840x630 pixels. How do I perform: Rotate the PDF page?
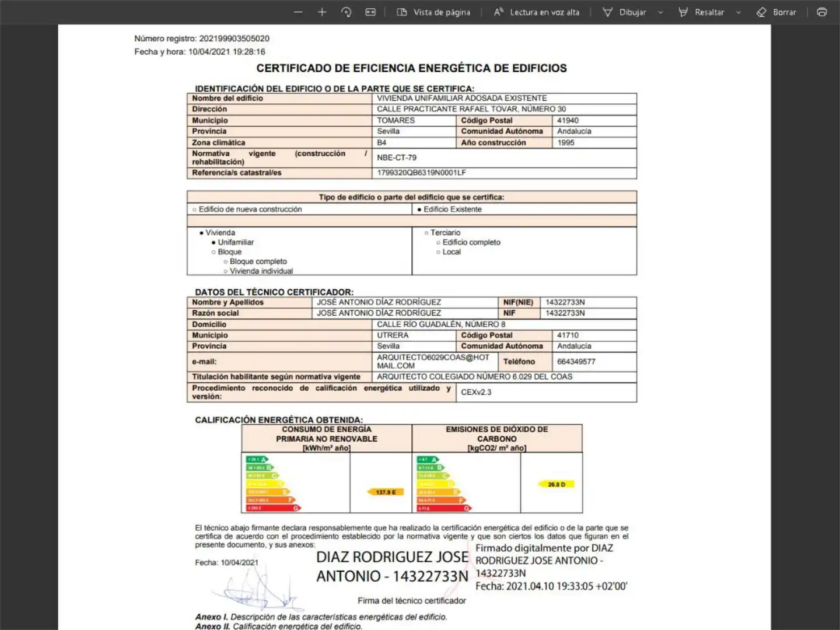346,12
